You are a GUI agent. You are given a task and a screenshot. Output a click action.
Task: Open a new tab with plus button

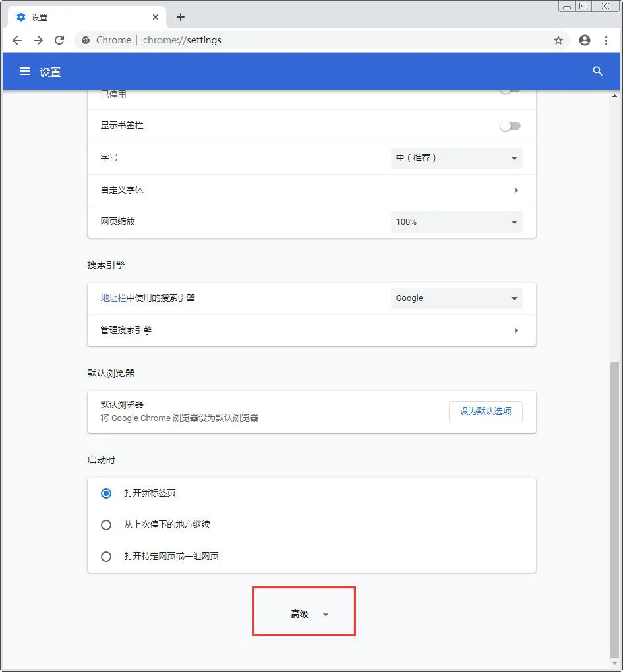tap(181, 17)
